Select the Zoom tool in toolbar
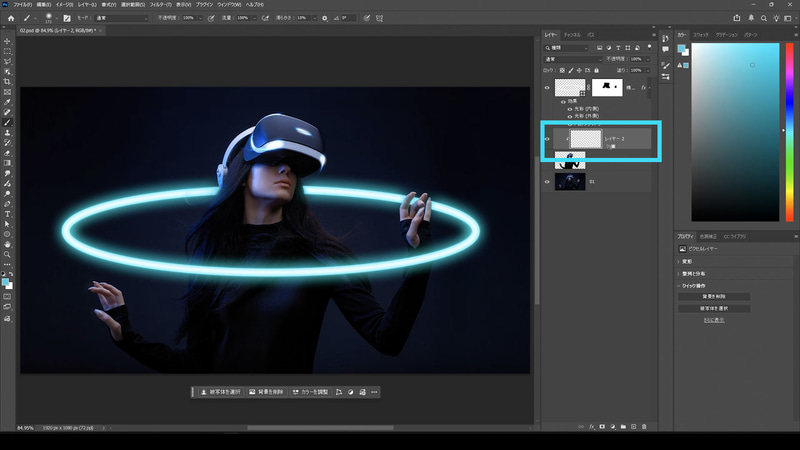Viewport: 800px width, 450px height. [x=8, y=254]
